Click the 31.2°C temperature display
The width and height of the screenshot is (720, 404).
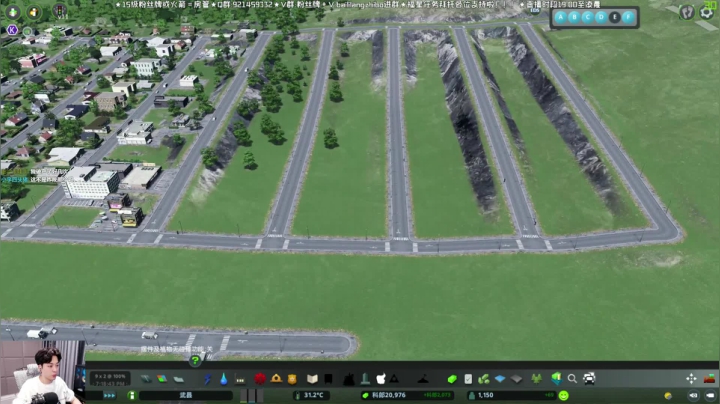click(309, 395)
